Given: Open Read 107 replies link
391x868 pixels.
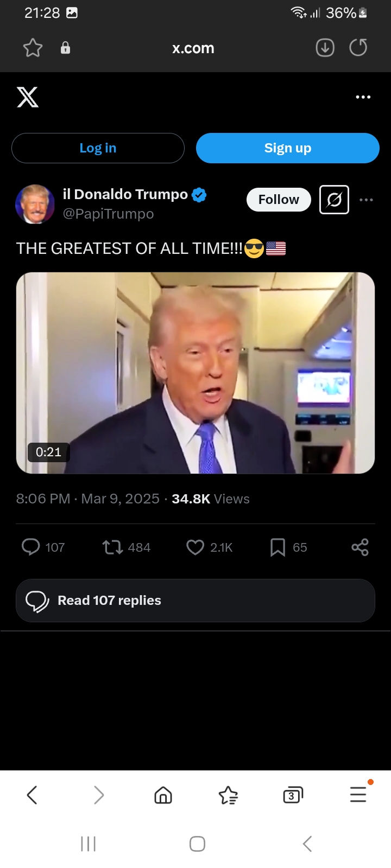Looking at the screenshot, I should pos(195,601).
